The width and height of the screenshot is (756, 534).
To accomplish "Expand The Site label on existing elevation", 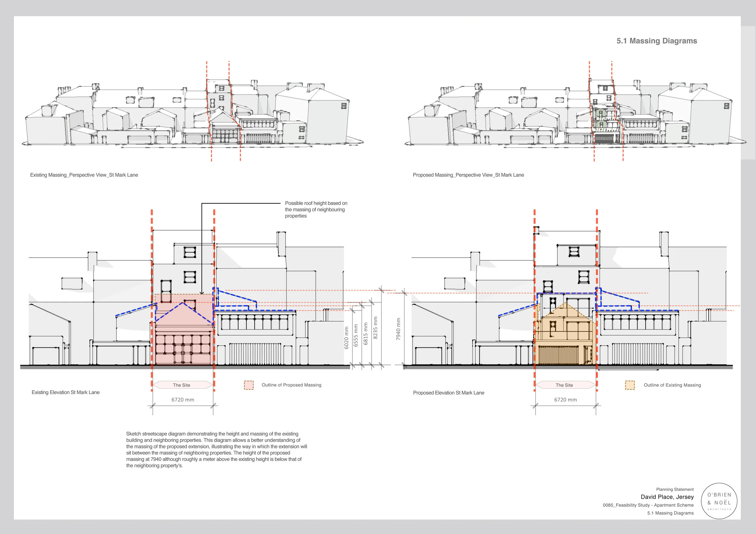I will point(182,385).
